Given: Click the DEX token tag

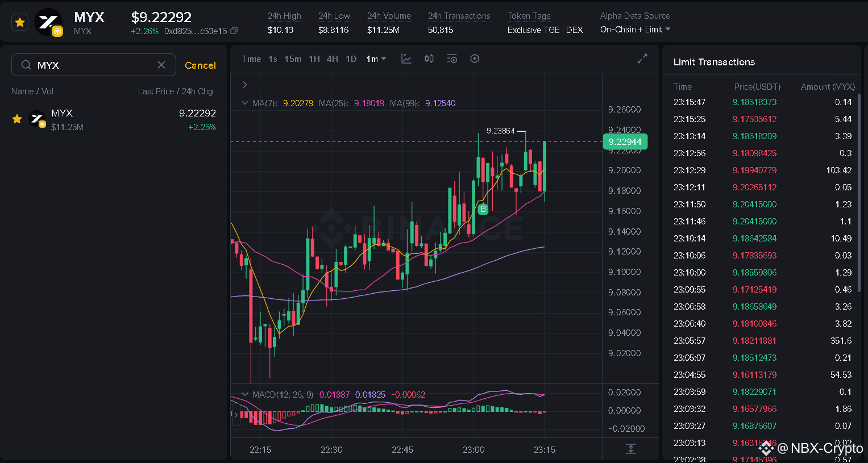Looking at the screenshot, I should coord(575,30).
